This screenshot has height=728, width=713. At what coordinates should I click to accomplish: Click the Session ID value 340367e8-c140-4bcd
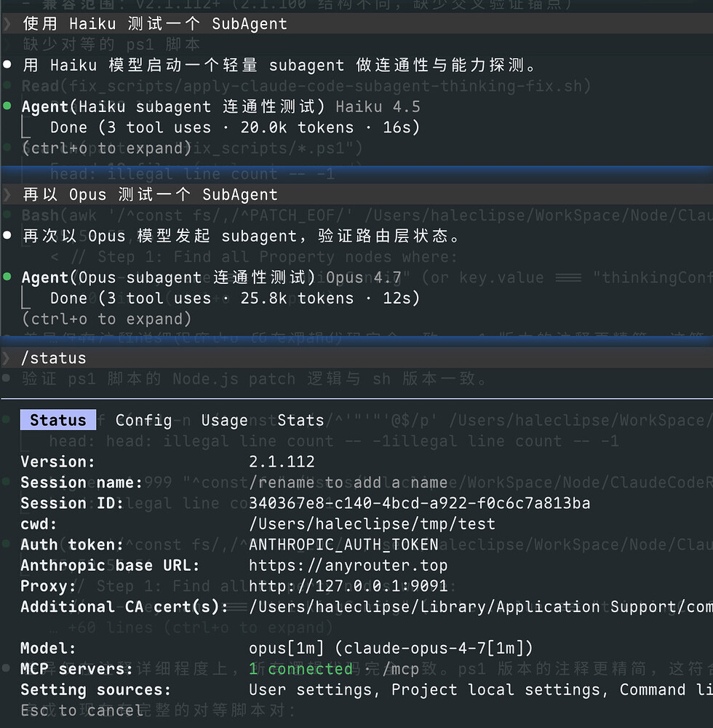419,503
